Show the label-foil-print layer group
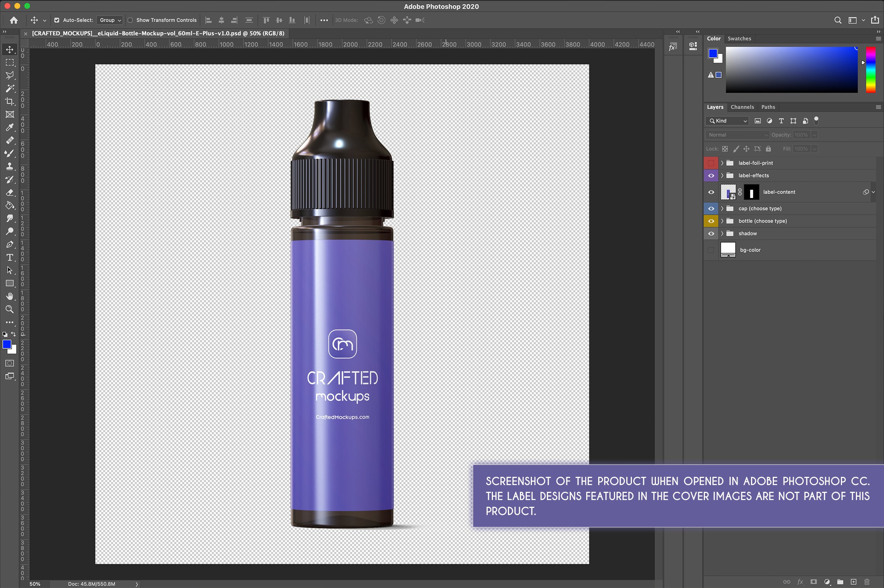This screenshot has width=884, height=588. click(711, 163)
